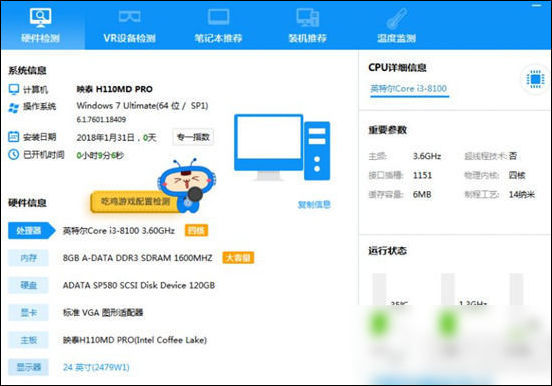The width and height of the screenshot is (552, 386).
Task: Click the 英特尔Core i3-8100 3.60GHz processor text
Action: 119,231
